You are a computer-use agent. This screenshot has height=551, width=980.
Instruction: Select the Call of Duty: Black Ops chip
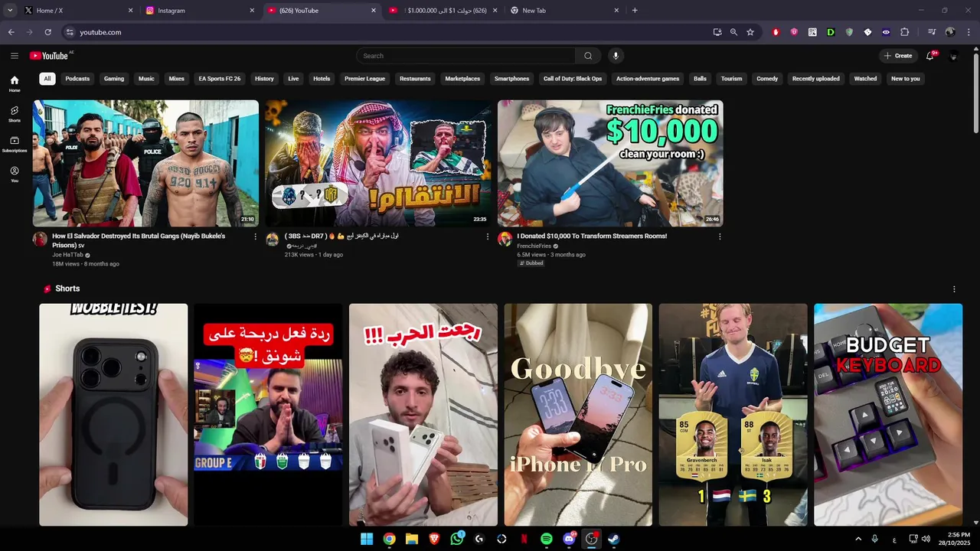coord(573,79)
